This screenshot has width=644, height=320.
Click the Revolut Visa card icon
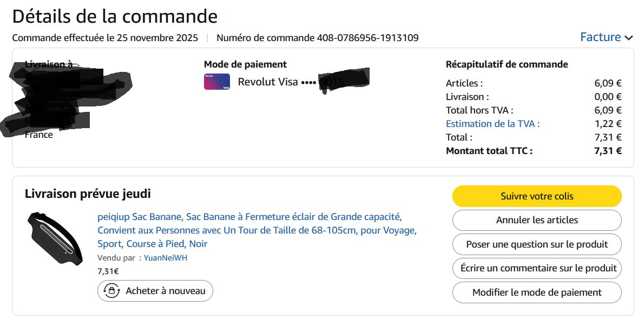click(x=216, y=82)
